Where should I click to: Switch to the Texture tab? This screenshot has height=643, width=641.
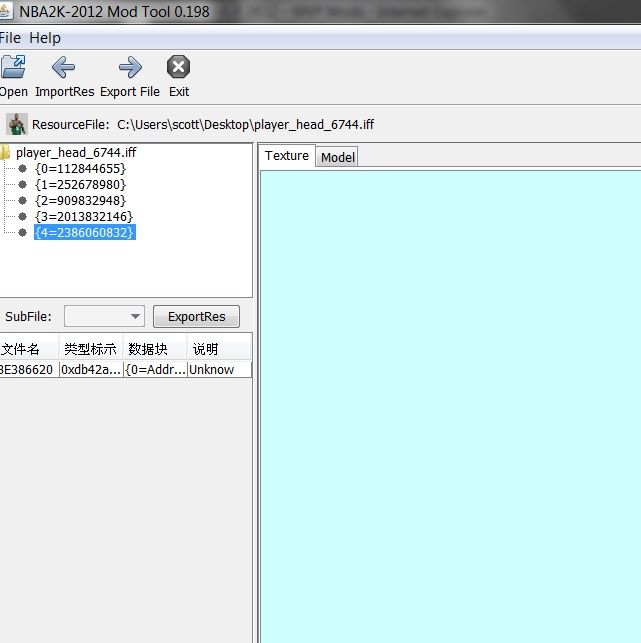(287, 156)
